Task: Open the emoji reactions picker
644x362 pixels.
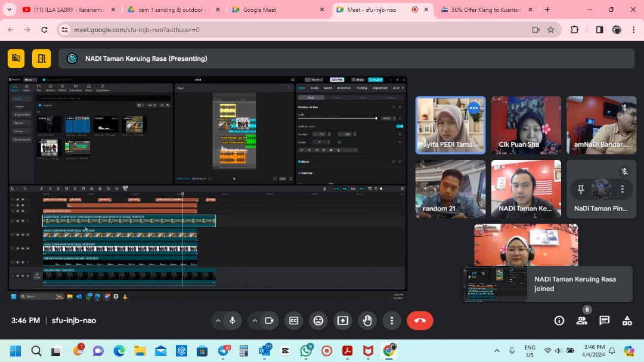Action: tap(318, 320)
